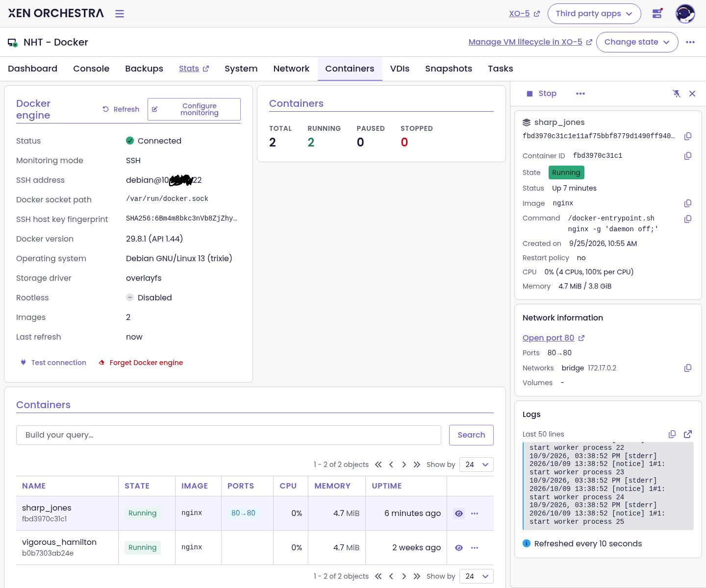Viewport: 706px width, 588px height.
Task: Click Configure monitoring button
Action: 194,109
